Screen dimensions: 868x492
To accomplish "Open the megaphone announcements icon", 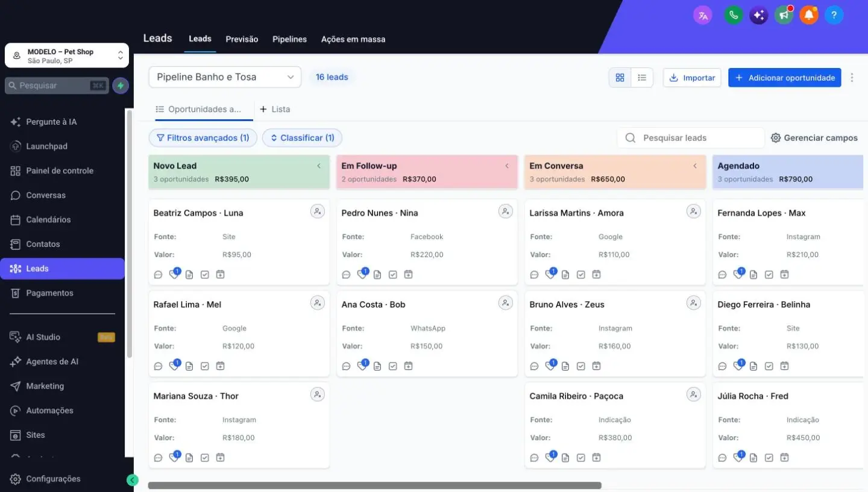I will pos(784,16).
